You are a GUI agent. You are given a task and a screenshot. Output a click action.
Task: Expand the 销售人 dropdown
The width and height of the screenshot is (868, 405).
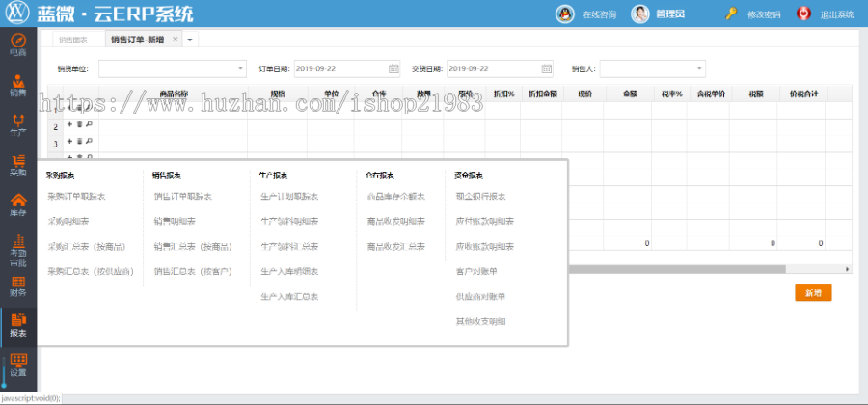pyautogui.click(x=699, y=69)
